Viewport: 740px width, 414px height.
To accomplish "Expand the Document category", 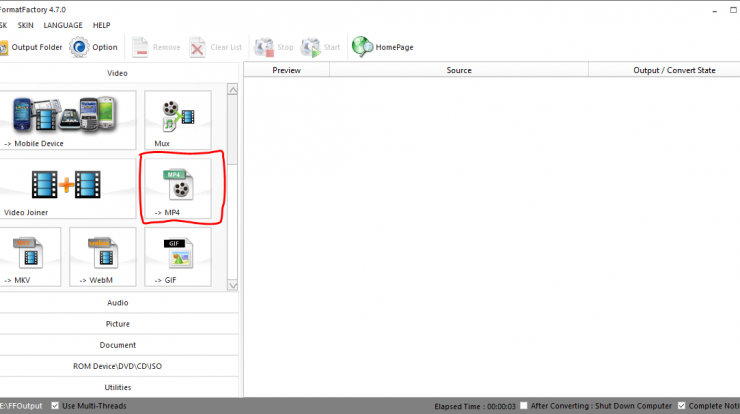I will 119,345.
